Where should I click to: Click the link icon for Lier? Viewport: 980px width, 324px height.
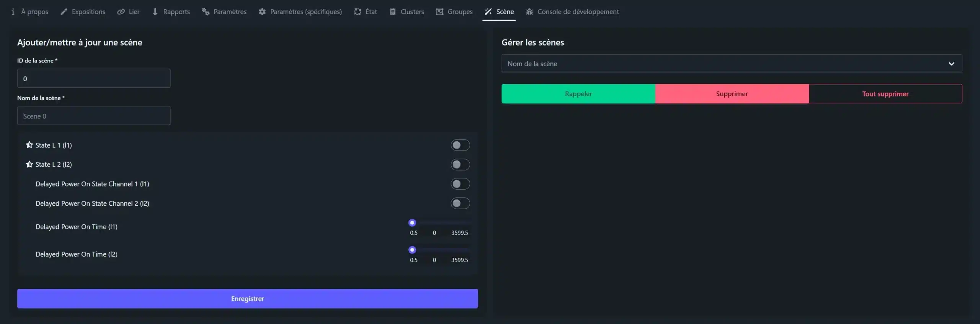click(121, 12)
